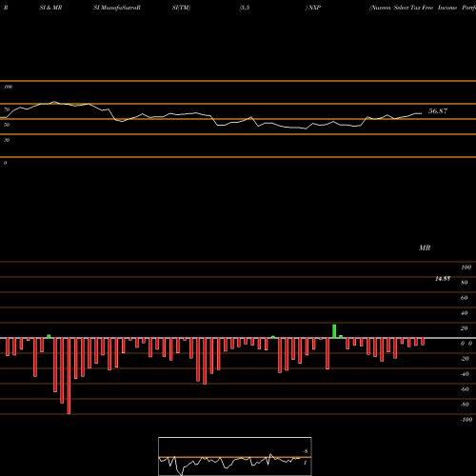Click the SI & MR header label

point(50,8)
